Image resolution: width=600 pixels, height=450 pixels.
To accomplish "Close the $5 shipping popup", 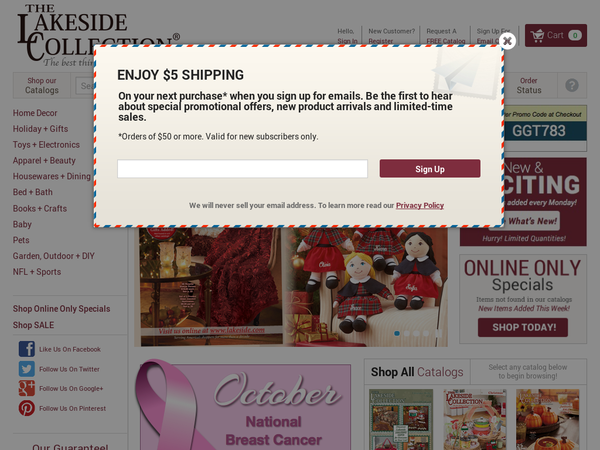I will [x=507, y=41].
